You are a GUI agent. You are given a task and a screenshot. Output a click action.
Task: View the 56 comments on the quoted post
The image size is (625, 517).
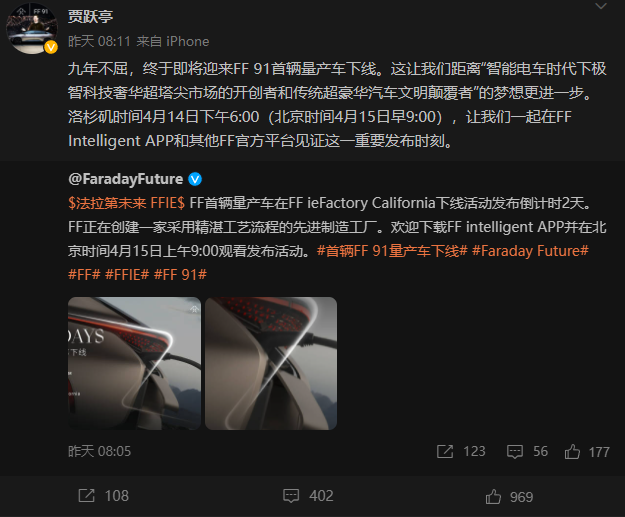click(x=527, y=452)
